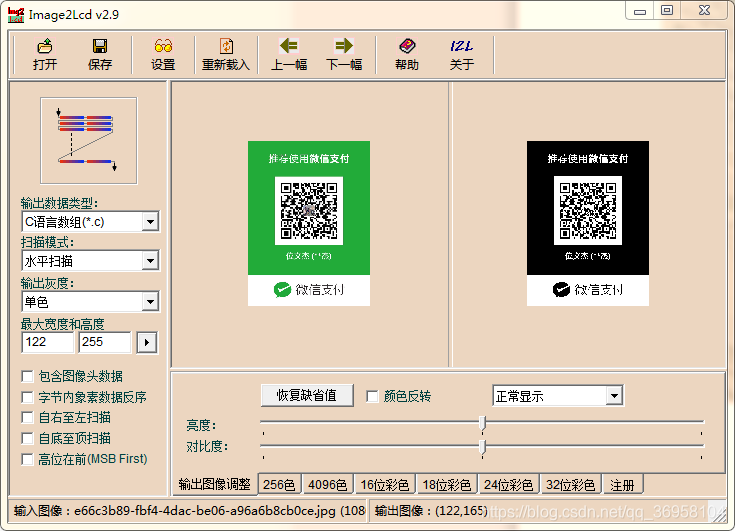Switch to the 16位彩色 tab
This screenshot has height=531, width=735.
(385, 485)
